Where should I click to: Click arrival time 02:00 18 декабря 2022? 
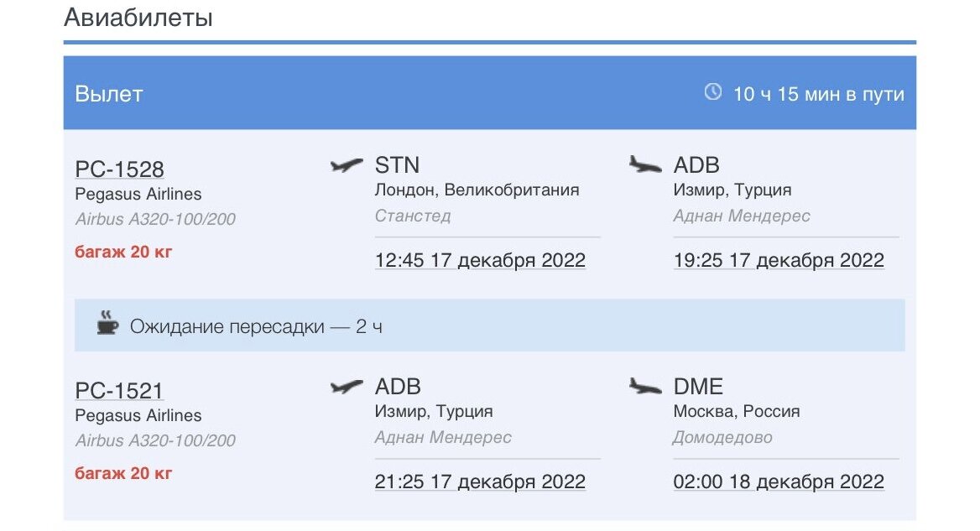779,482
